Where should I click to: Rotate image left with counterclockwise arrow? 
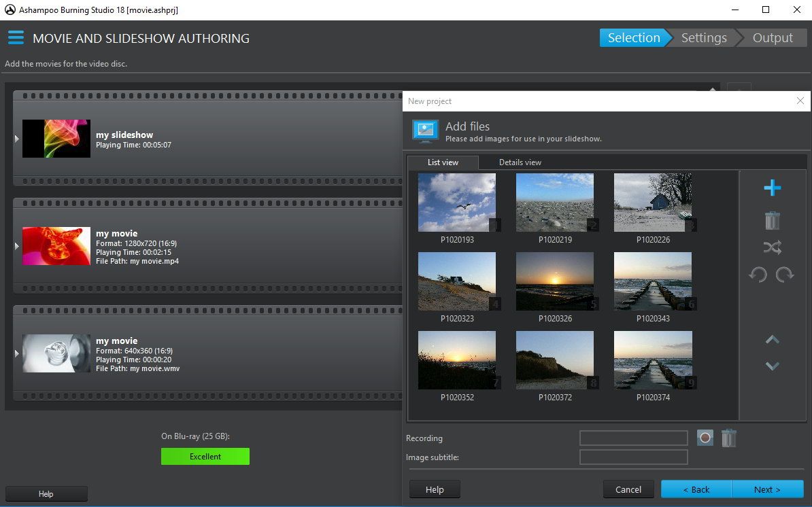(x=758, y=275)
